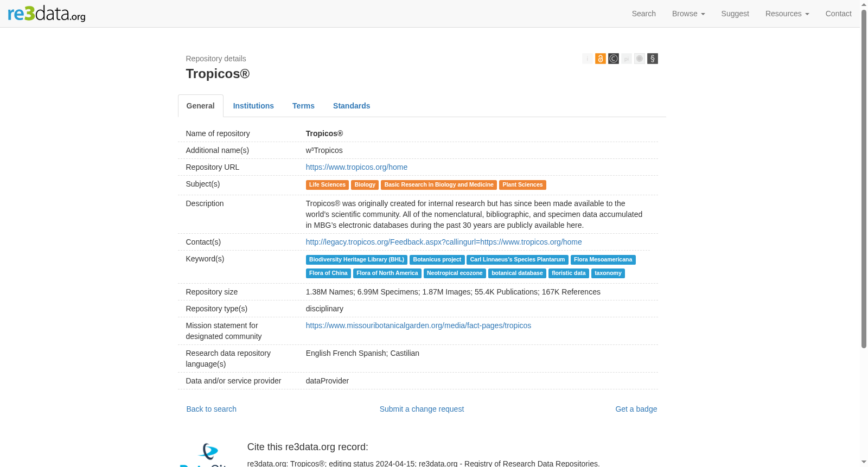Click Get a badge
This screenshot has height=467, width=868.
636,409
